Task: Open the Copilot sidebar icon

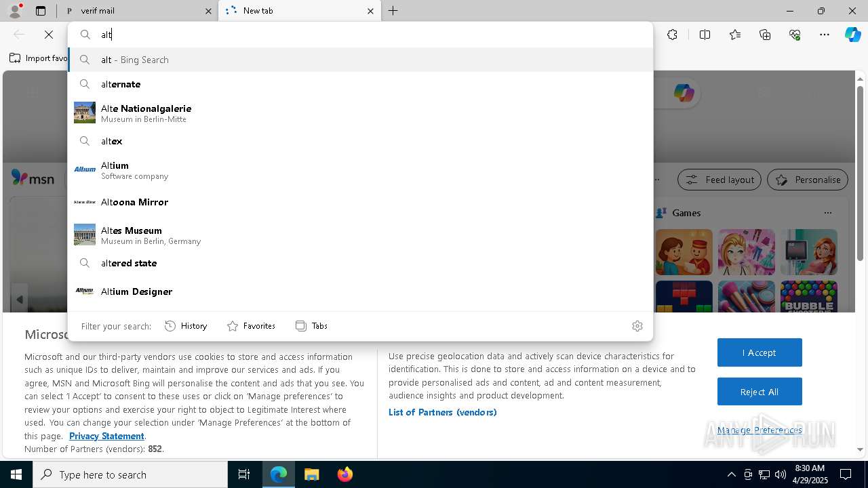Action: click(x=852, y=35)
